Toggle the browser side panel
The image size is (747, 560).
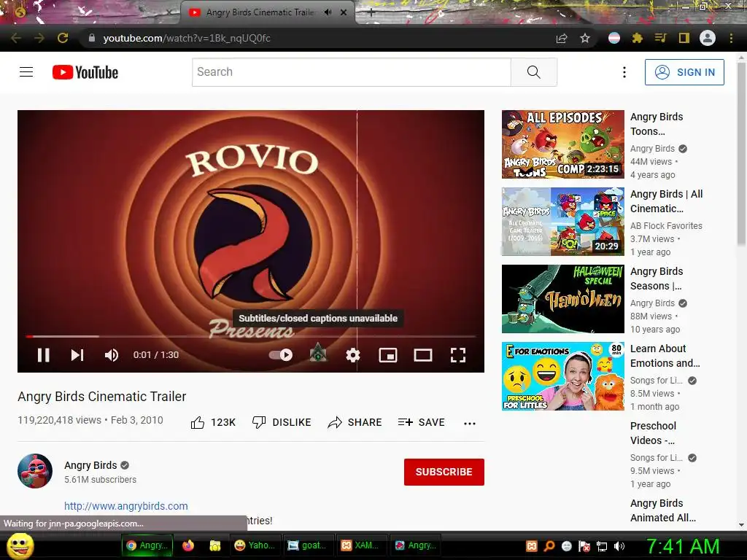point(684,38)
